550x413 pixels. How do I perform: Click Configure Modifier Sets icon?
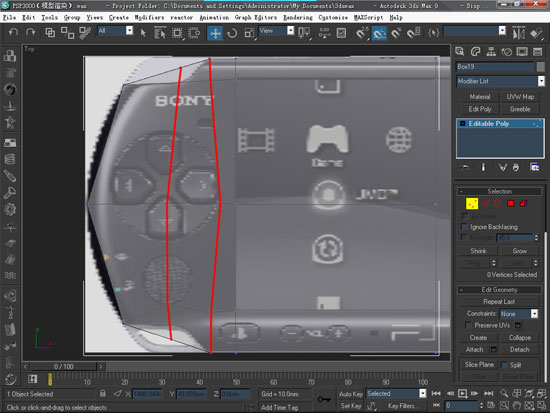534,167
